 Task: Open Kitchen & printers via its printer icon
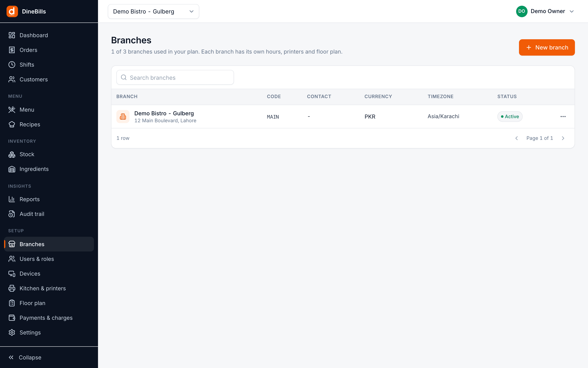point(12,288)
